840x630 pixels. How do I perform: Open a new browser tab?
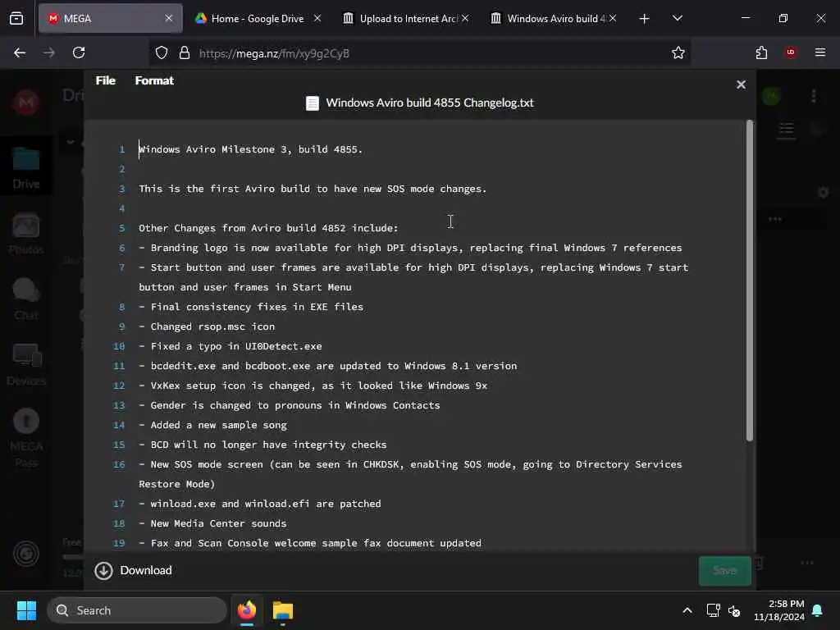645,19
